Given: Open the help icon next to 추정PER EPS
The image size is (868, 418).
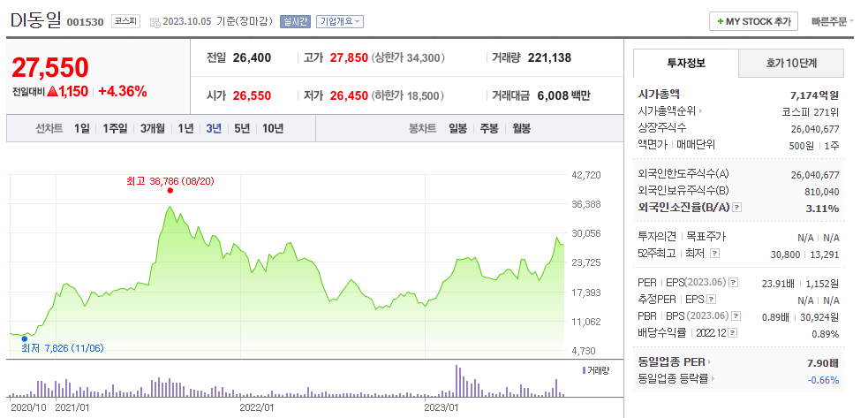Looking at the screenshot, I should [712, 300].
